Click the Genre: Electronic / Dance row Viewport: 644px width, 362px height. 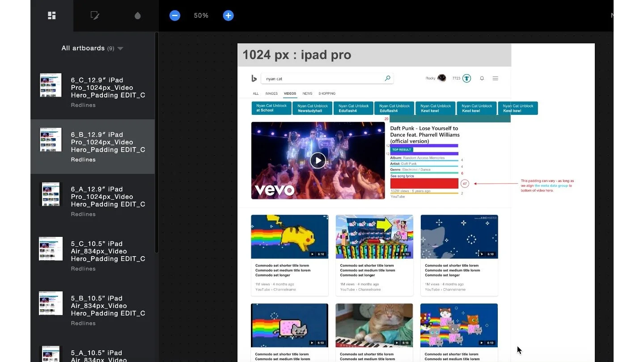[x=411, y=170]
